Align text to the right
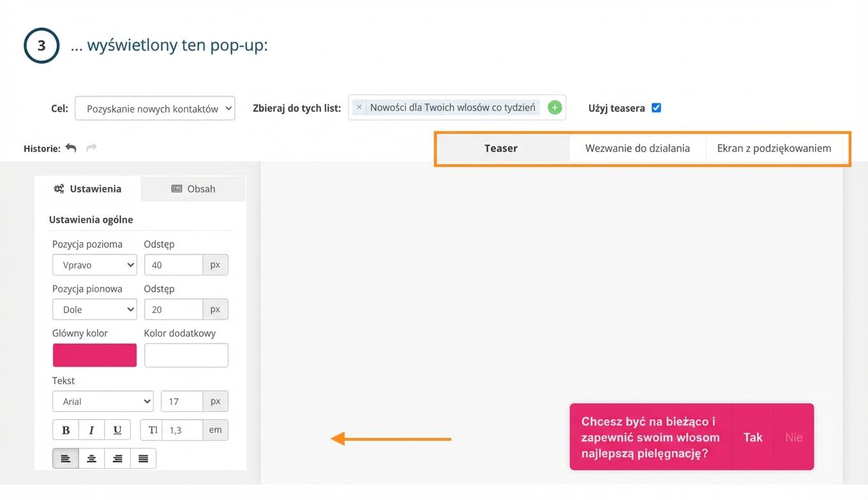The height and width of the screenshot is (500, 868). pyautogui.click(x=117, y=459)
